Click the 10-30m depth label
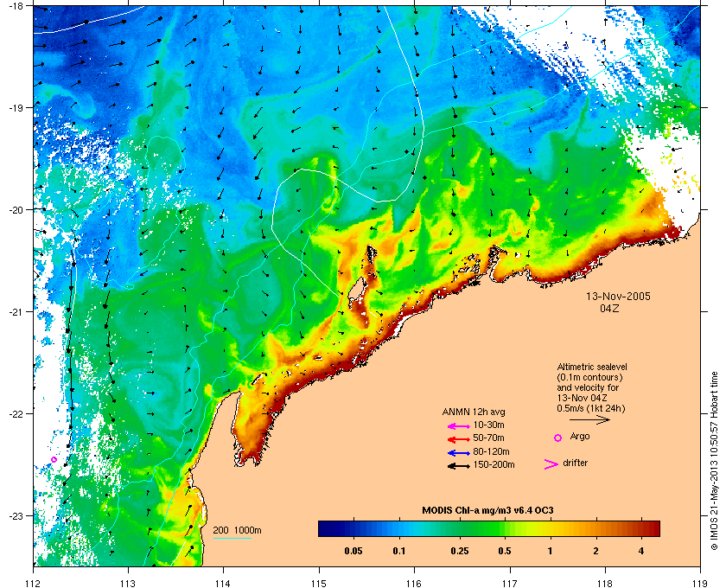This screenshot has height=588, width=726. [x=488, y=425]
